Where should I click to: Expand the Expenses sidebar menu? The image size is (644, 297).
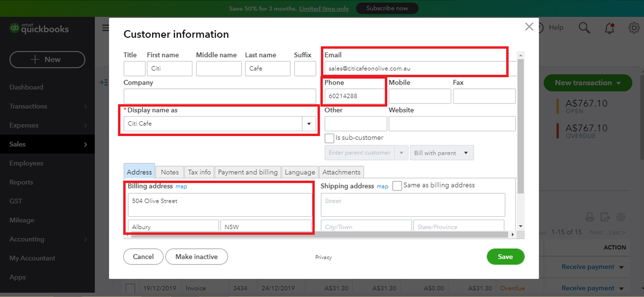click(85, 126)
